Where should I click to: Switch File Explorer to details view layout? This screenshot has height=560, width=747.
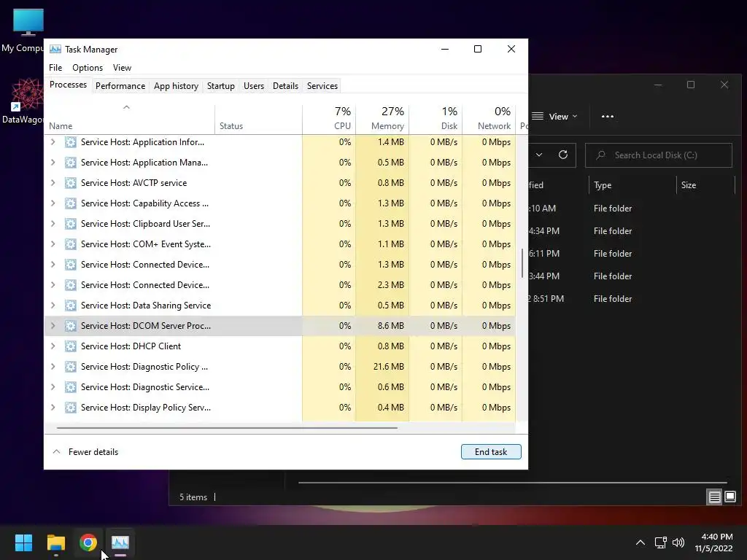pyautogui.click(x=715, y=497)
